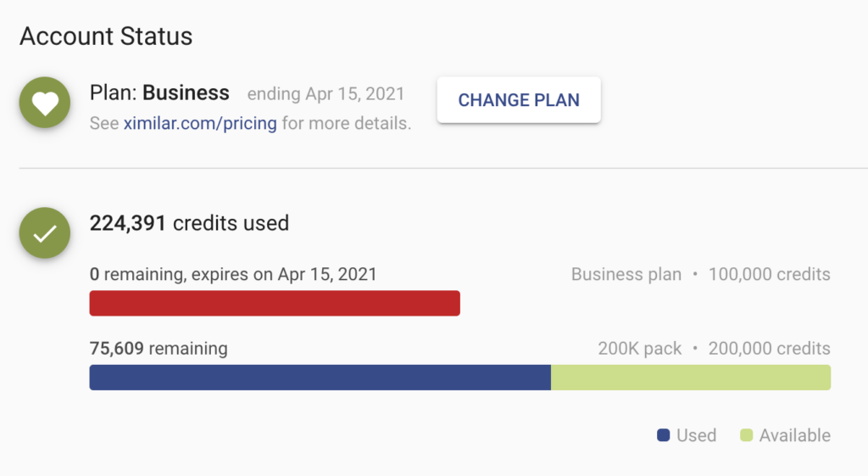Click the Account Status heading

point(106,36)
